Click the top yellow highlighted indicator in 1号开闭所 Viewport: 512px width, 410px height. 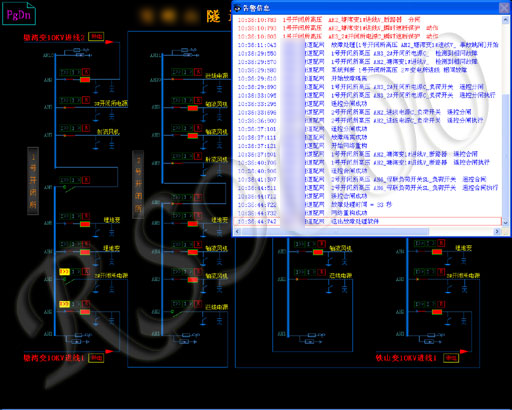click(64, 272)
